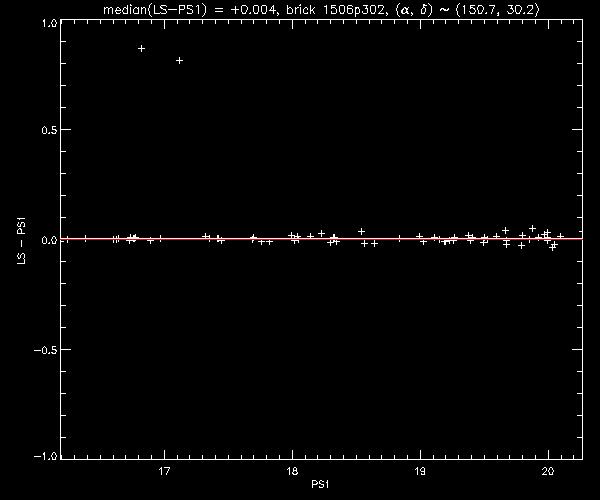Image resolution: width=600 pixels, height=500 pixels.
Task: Select the highest outlier plus marker near 0.87
Action: (x=142, y=49)
